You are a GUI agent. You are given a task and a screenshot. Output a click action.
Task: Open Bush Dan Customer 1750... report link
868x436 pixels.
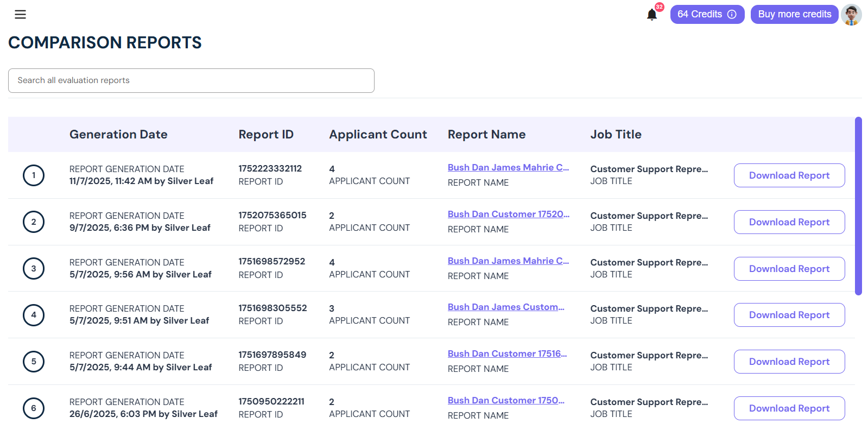click(506, 401)
